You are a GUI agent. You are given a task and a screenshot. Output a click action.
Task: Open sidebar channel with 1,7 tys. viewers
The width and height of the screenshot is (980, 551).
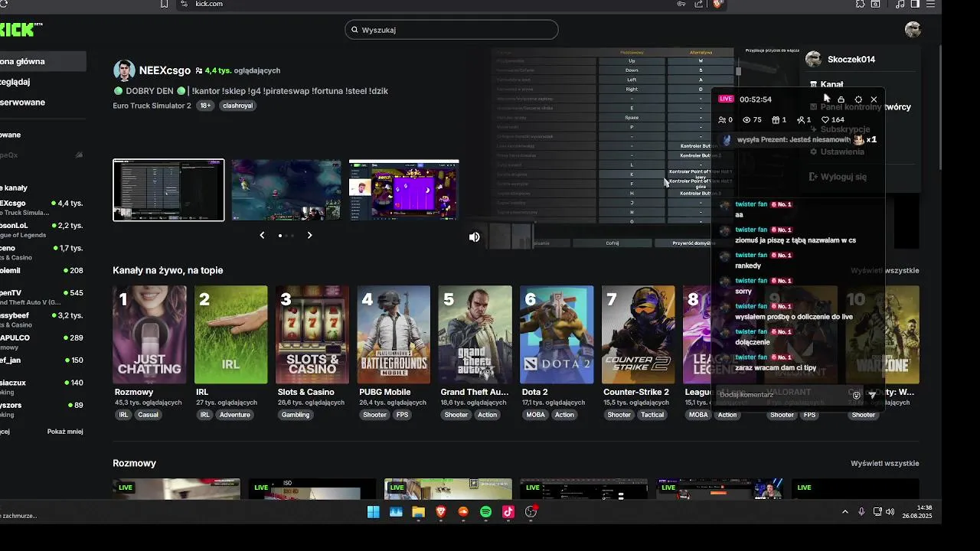pyautogui.click(x=43, y=253)
